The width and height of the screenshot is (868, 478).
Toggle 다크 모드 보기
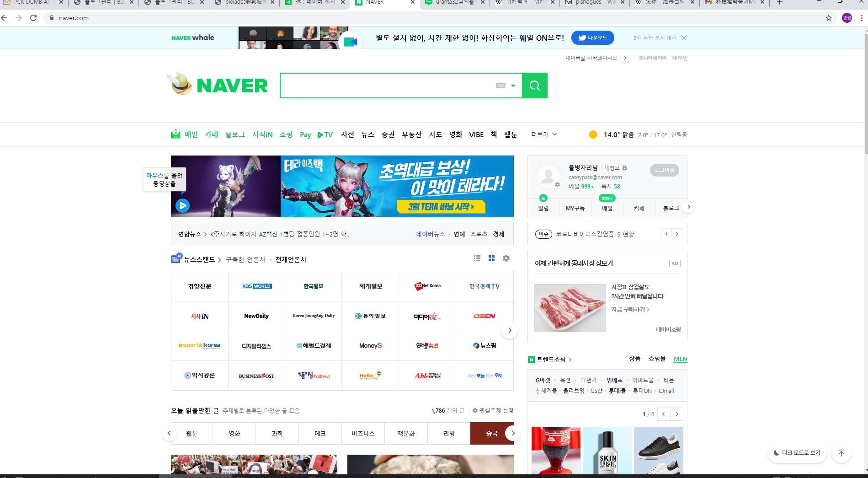797,453
